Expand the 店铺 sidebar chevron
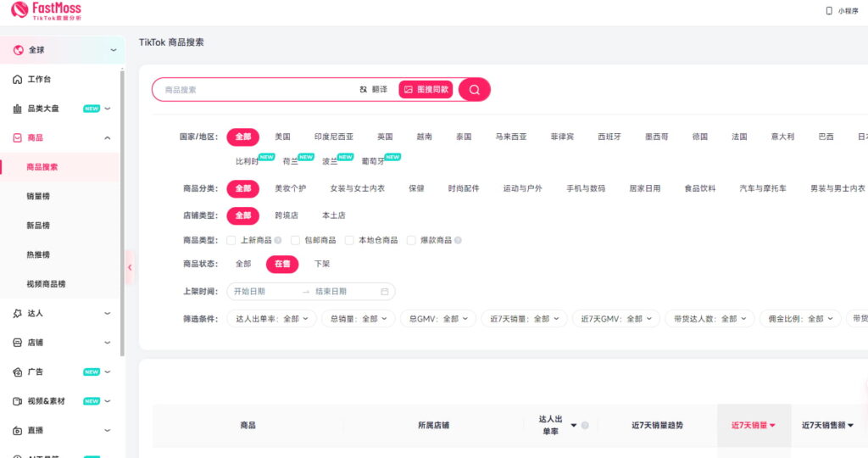 point(108,343)
